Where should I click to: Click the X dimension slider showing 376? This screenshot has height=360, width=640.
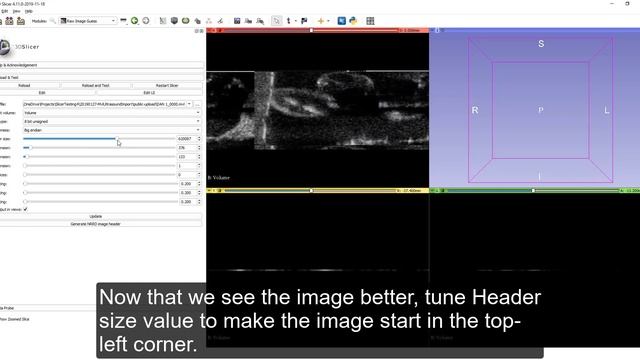click(99, 147)
